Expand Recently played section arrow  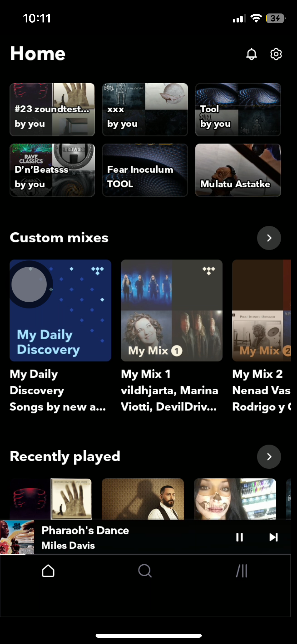pyautogui.click(x=269, y=457)
